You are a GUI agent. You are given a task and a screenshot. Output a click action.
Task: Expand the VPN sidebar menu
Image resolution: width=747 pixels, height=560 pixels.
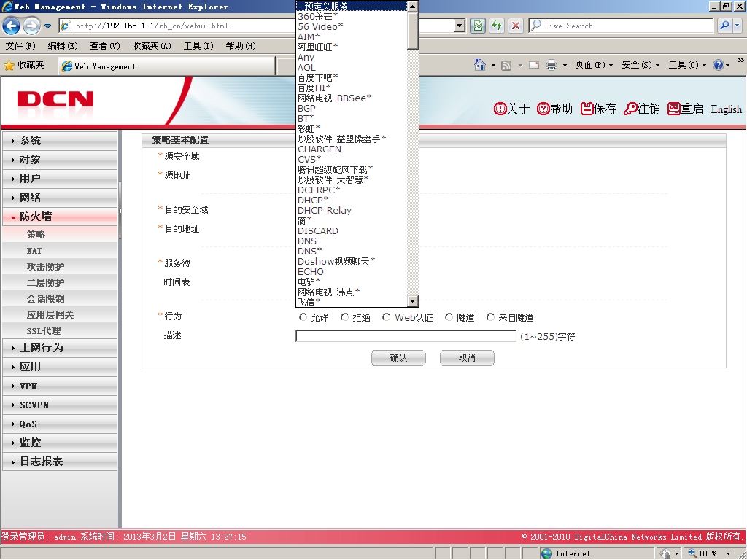coord(60,386)
